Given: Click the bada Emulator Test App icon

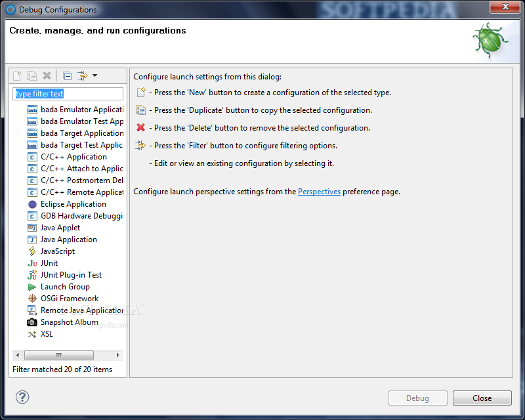Looking at the screenshot, I should click(32, 121).
